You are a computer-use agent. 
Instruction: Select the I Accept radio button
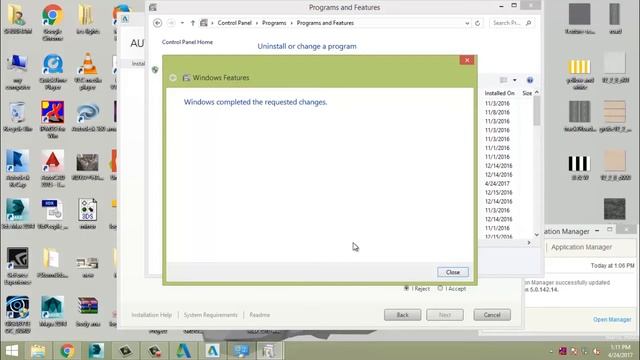tap(440, 288)
